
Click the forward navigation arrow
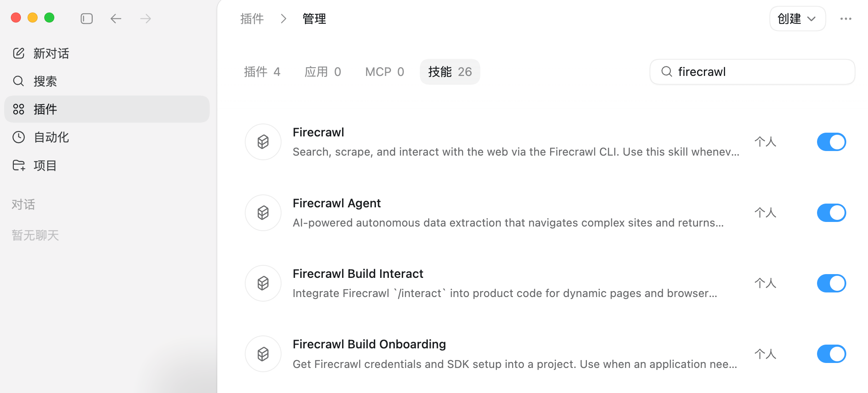coord(145,19)
